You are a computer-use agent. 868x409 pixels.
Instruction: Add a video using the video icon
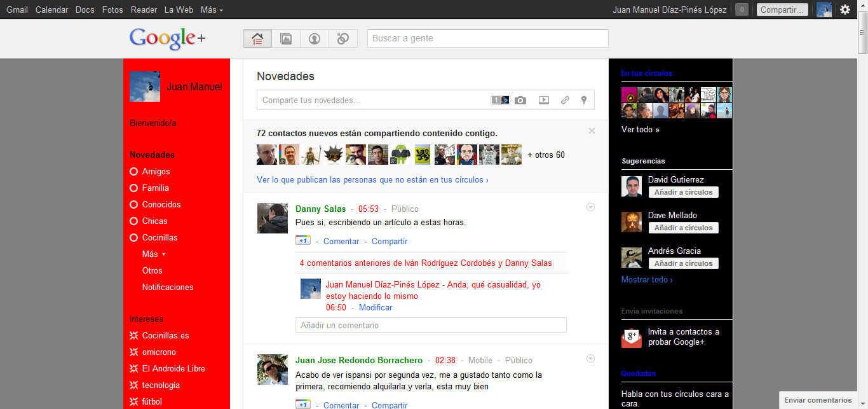pyautogui.click(x=543, y=100)
